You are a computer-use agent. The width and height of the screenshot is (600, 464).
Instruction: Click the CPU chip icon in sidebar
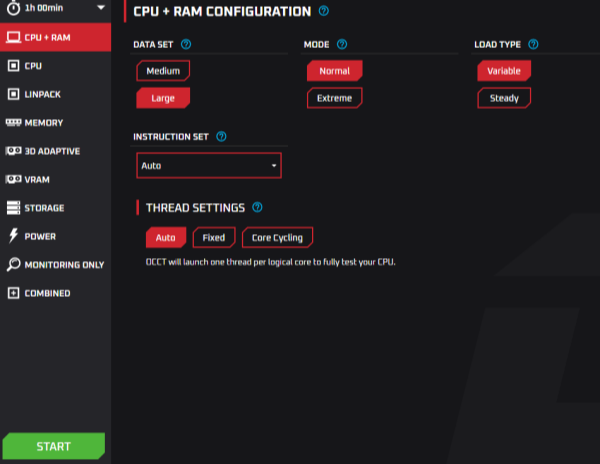pyautogui.click(x=13, y=66)
